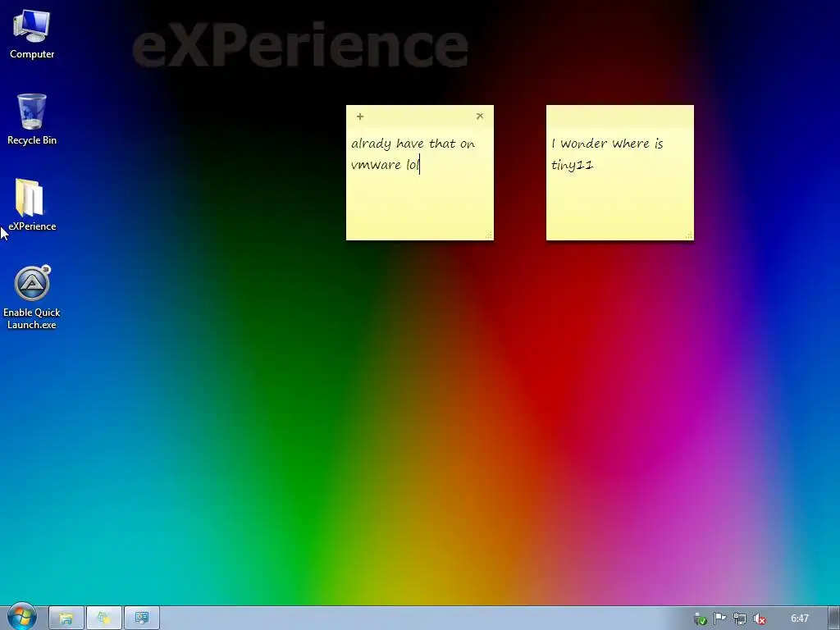Click the vmware note's resize grip
This screenshot has width=840, height=630.
489,235
